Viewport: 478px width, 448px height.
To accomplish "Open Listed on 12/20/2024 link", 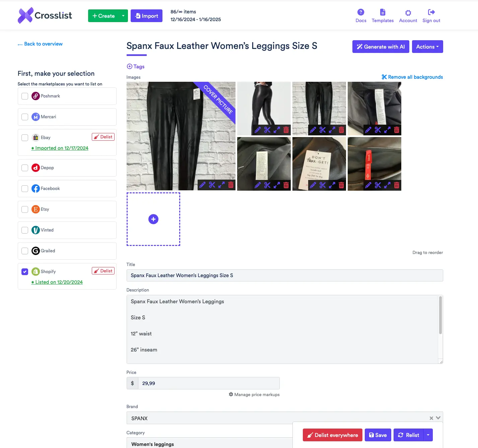I will pos(57,282).
